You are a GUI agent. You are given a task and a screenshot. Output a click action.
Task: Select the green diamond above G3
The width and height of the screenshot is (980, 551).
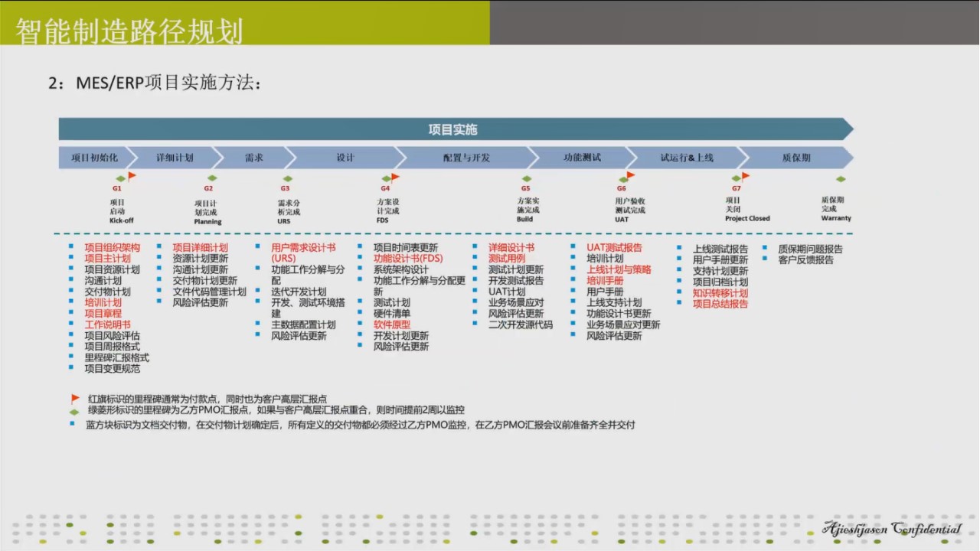(x=288, y=178)
